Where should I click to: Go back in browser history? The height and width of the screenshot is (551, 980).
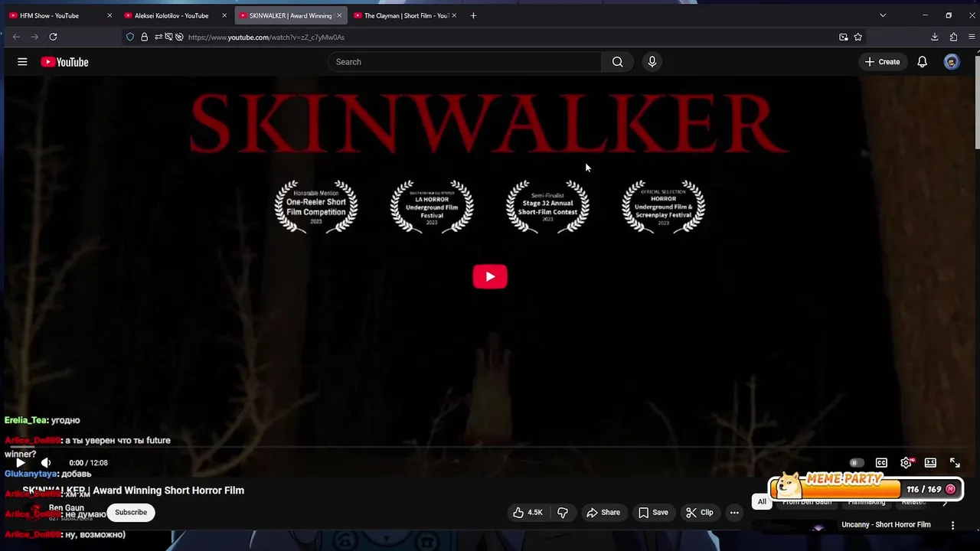[x=16, y=37]
